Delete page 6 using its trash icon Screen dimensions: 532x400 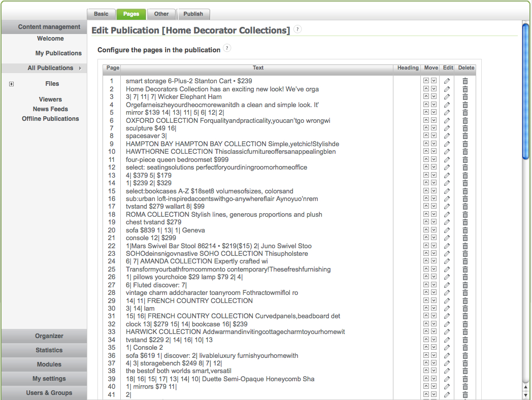(465, 120)
